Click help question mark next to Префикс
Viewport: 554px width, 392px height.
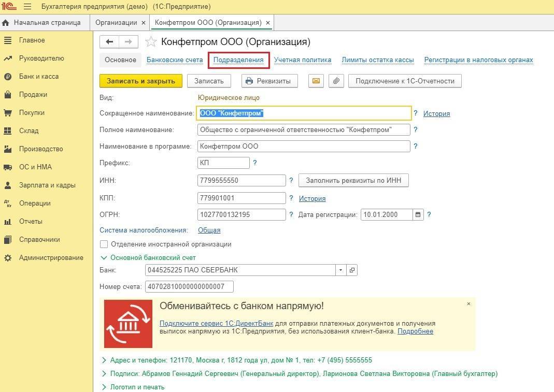point(254,163)
